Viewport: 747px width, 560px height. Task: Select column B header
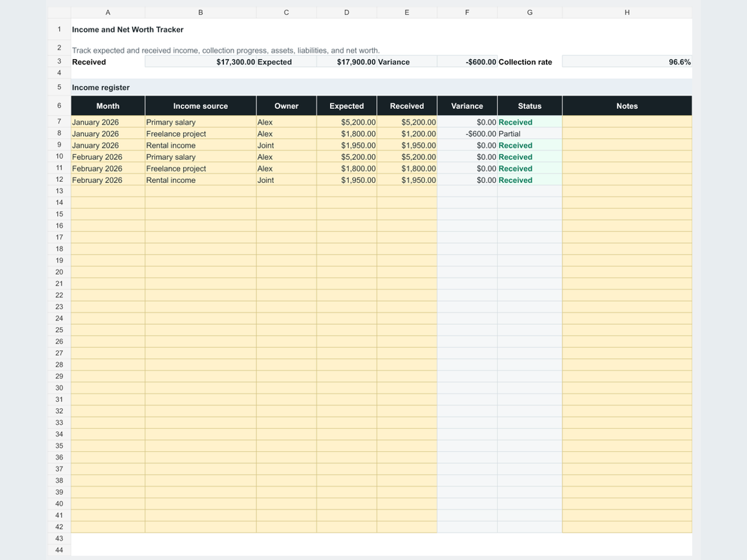[200, 12]
